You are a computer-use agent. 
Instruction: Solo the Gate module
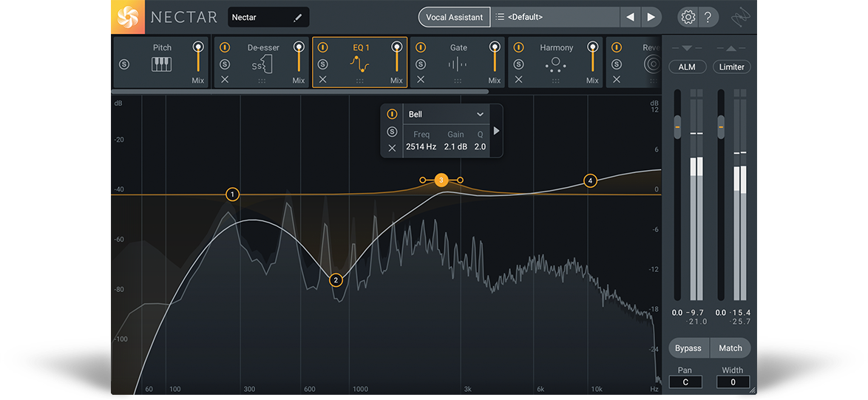click(x=421, y=64)
